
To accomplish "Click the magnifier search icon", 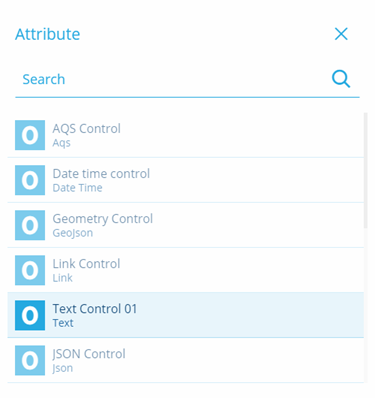I will click(341, 79).
